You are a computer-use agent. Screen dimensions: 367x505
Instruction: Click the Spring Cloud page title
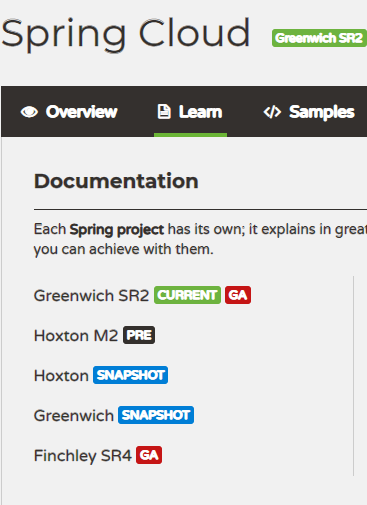click(125, 34)
